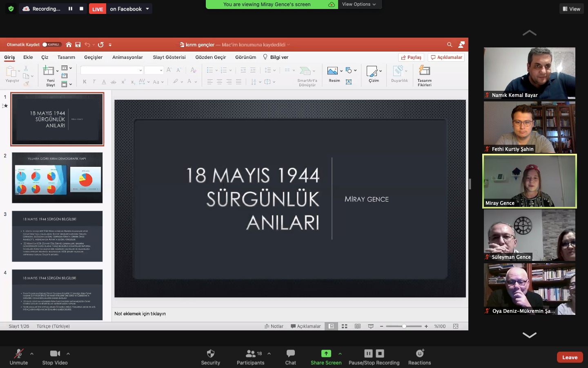Viewport: 588px width, 368px height.
Task: Expand audio options arrow next to Unmute
Action: pos(32,354)
